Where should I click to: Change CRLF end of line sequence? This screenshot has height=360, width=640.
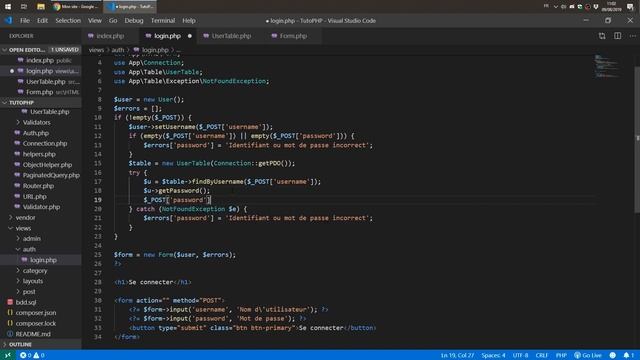click(542, 355)
